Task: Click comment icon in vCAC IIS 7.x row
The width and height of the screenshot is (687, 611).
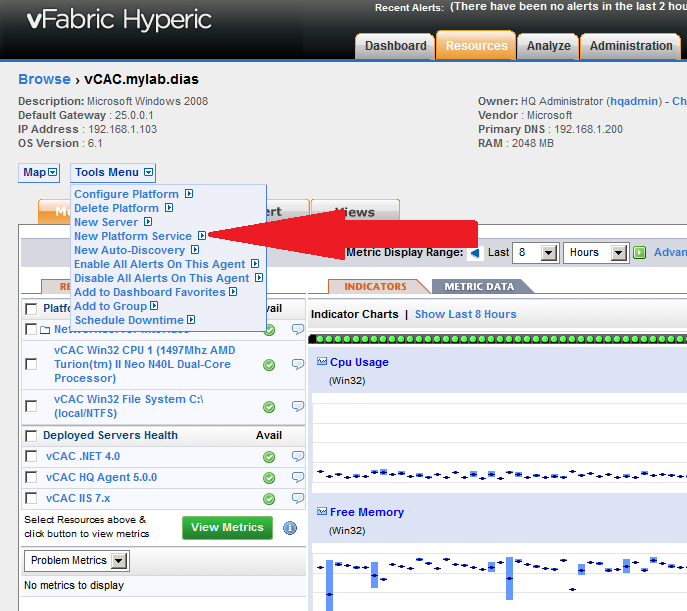Action: tap(298, 498)
